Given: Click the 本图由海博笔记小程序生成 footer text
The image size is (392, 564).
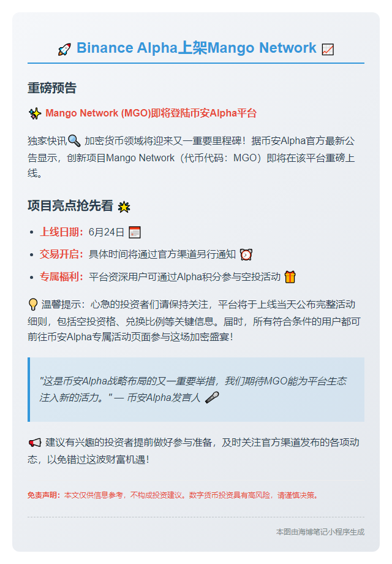Looking at the screenshot, I should point(320,532).
